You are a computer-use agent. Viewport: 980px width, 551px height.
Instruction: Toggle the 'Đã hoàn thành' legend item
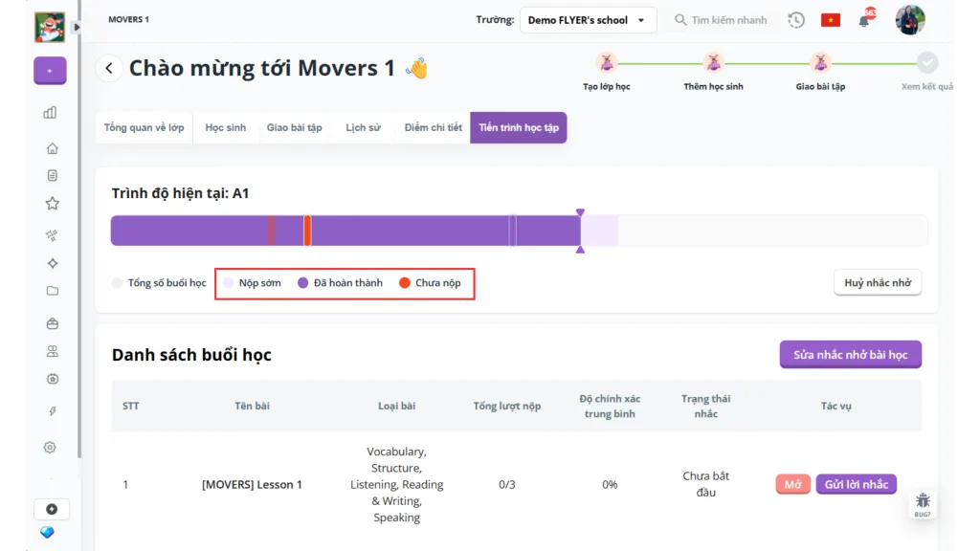pyautogui.click(x=340, y=283)
